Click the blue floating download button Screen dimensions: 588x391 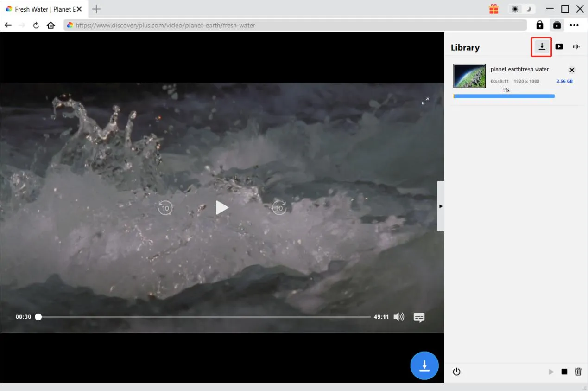[424, 365]
